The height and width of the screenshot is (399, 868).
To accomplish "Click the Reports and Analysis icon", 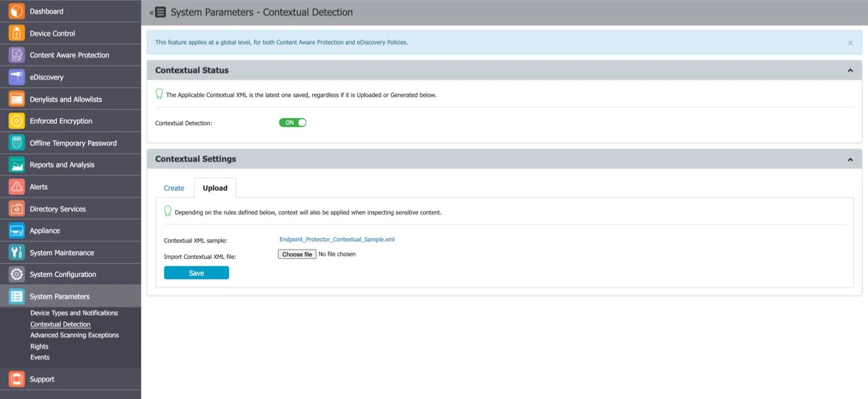I will (x=16, y=165).
